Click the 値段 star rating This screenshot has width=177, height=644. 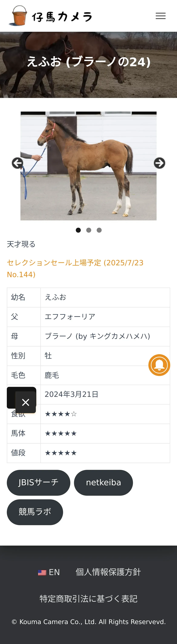click(x=61, y=453)
